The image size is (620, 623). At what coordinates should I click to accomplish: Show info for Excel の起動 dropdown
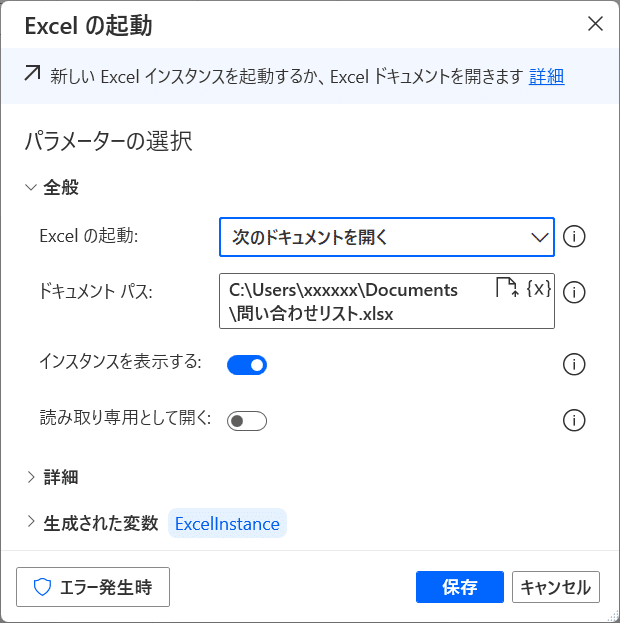[x=574, y=236]
